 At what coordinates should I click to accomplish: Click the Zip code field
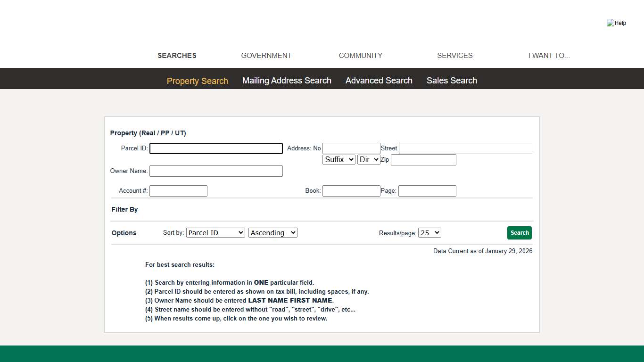coord(423,160)
